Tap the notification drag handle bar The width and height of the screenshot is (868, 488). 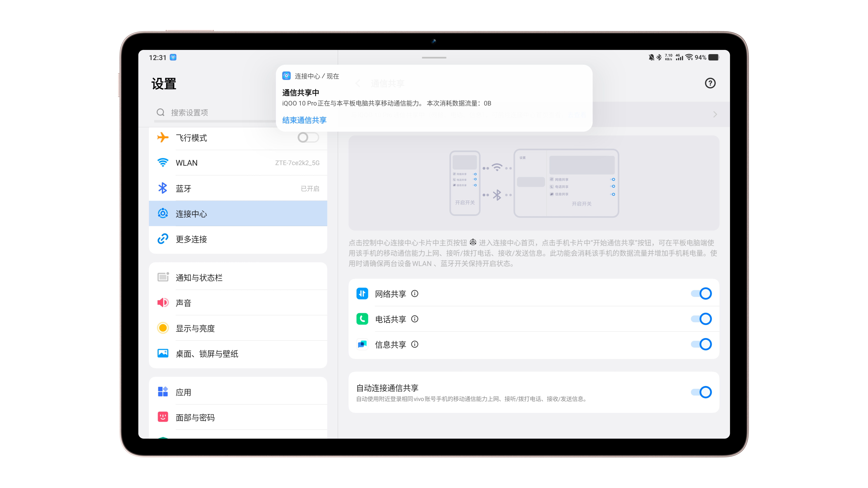[x=434, y=58]
